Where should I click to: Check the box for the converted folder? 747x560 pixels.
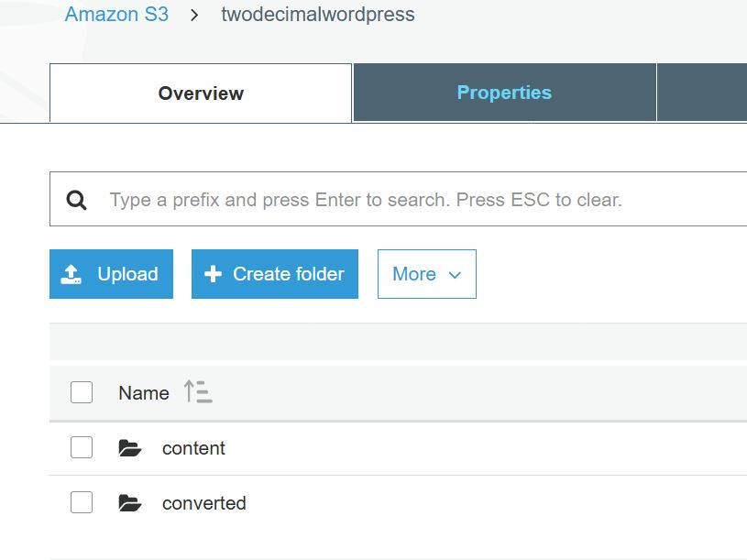tap(82, 502)
